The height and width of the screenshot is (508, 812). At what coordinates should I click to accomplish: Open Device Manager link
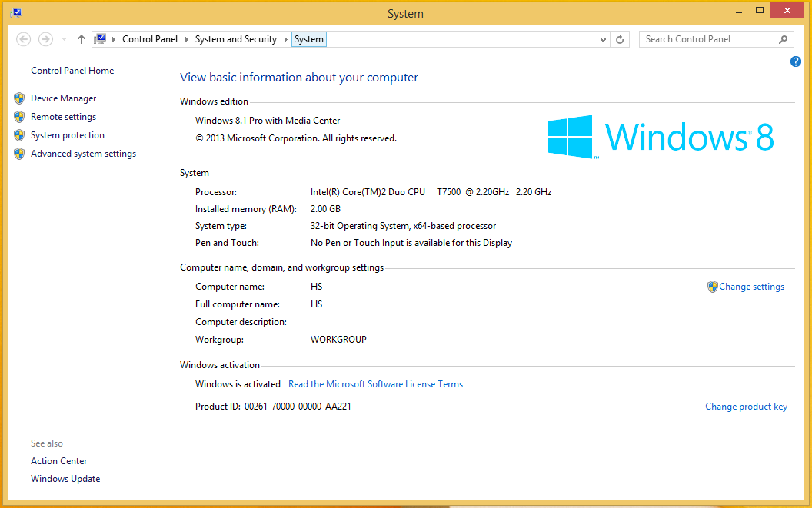(64, 98)
